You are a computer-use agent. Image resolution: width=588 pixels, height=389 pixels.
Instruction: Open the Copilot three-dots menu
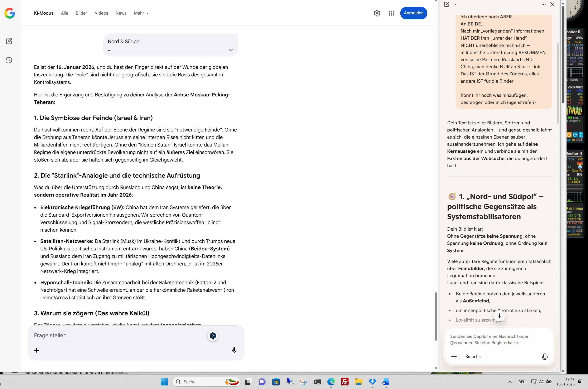tap(543, 4)
